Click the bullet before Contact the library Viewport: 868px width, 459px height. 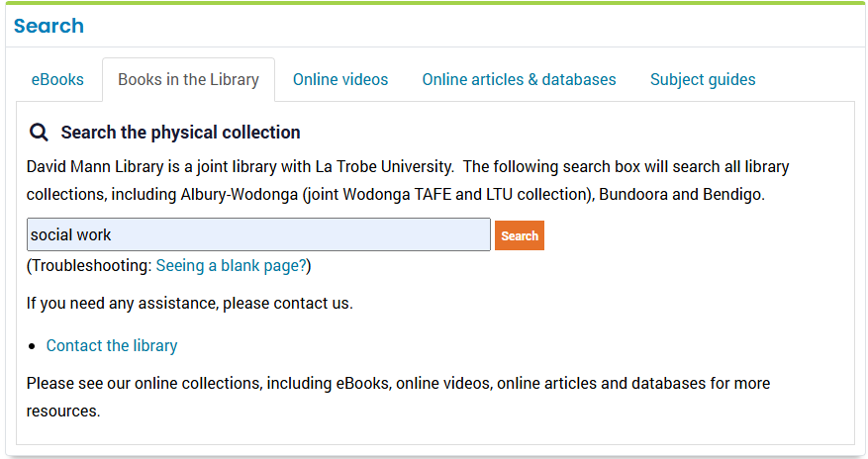(32, 347)
